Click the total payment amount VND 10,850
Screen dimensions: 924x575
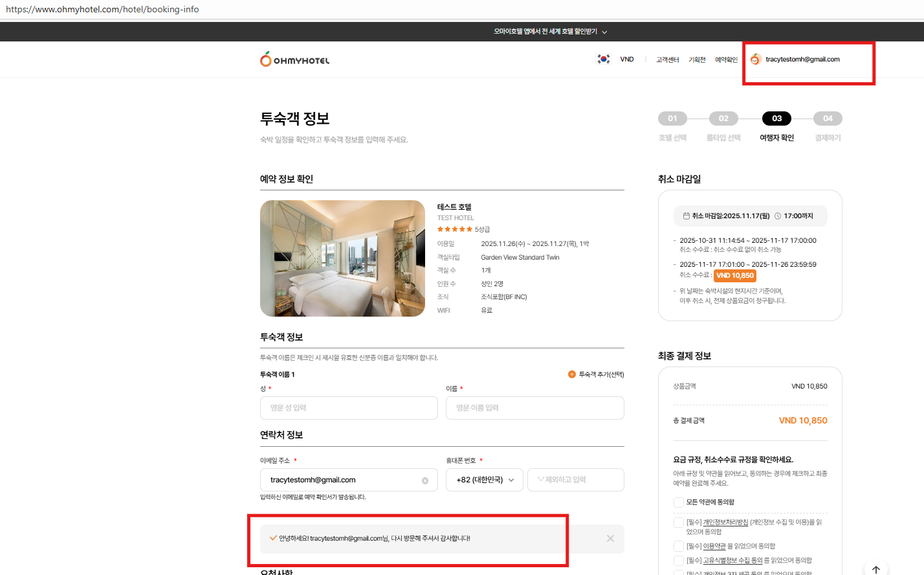803,421
